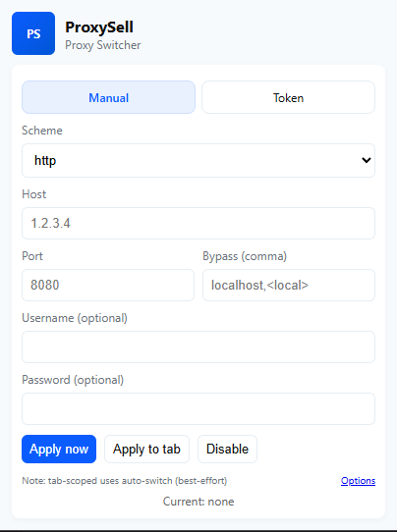The width and height of the screenshot is (397, 532).
Task: Click the Apply now button
Action: (x=59, y=449)
